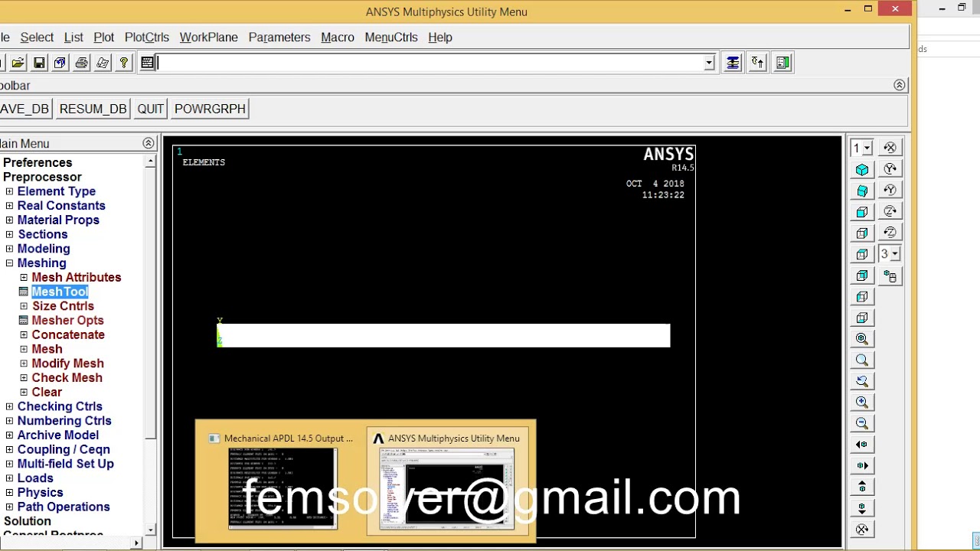
Task: Open the Help menu
Action: point(440,37)
